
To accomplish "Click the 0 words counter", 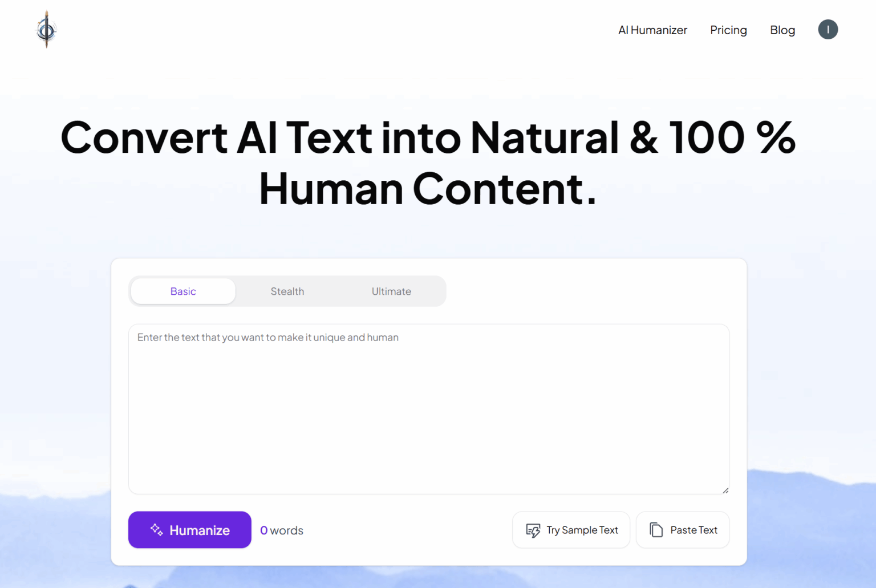I will (281, 530).
